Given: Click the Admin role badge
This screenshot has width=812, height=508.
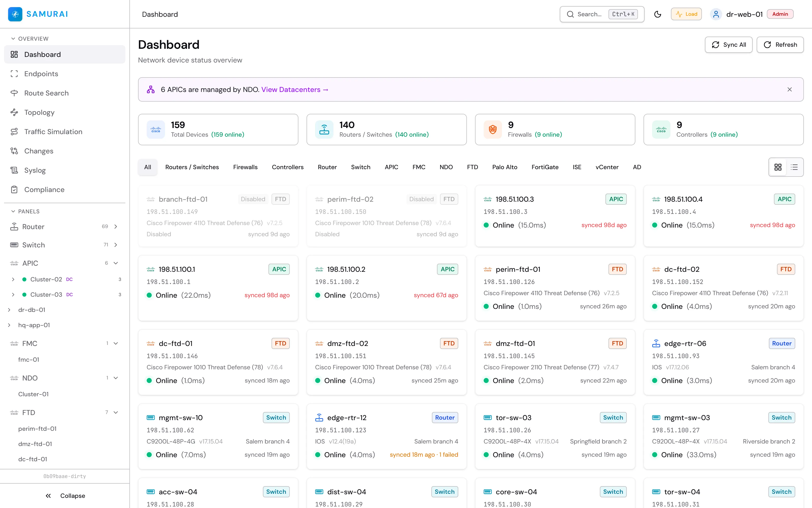Looking at the screenshot, I should [780, 14].
